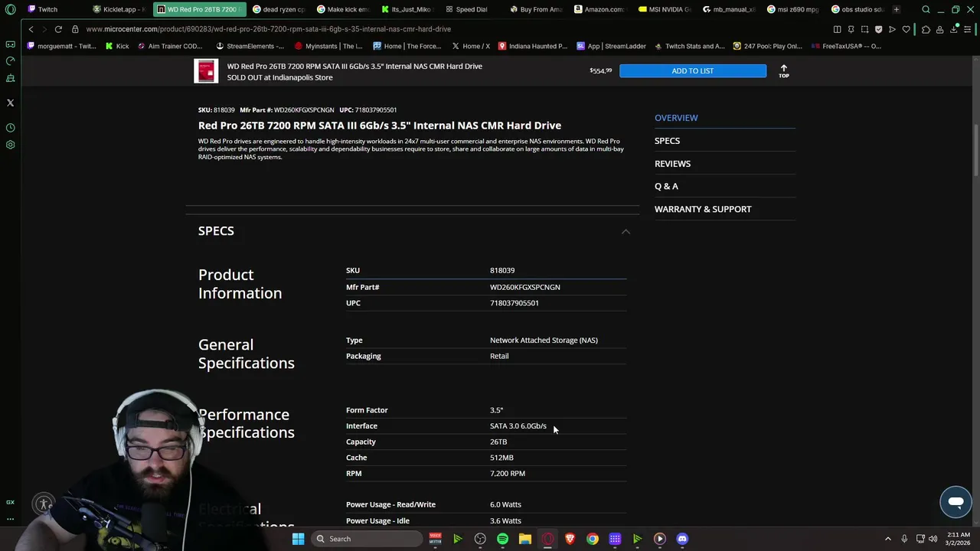Open the X (Twitter) sidebar panel
The width and height of the screenshot is (980, 551).
pos(10,103)
